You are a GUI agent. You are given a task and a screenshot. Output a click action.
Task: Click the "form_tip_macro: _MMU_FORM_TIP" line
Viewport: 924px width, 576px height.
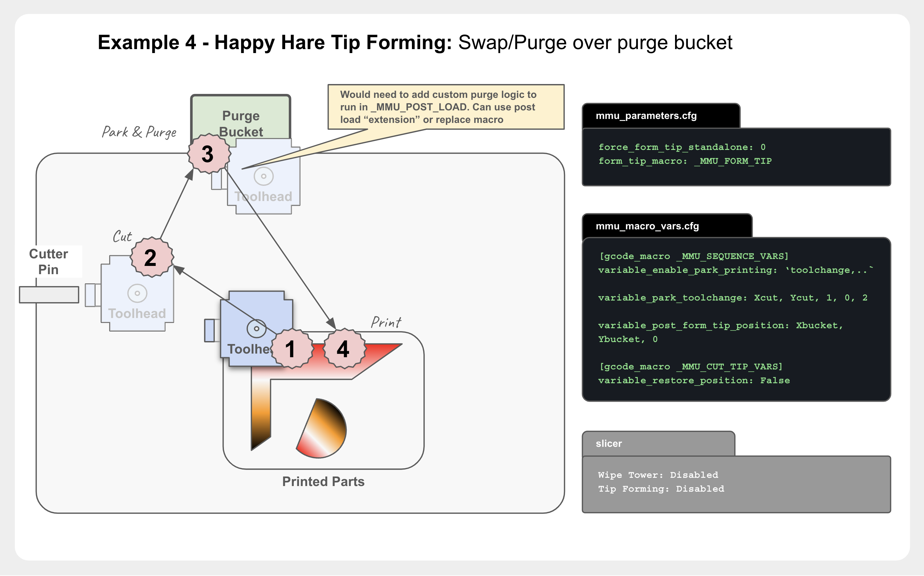pos(685,161)
